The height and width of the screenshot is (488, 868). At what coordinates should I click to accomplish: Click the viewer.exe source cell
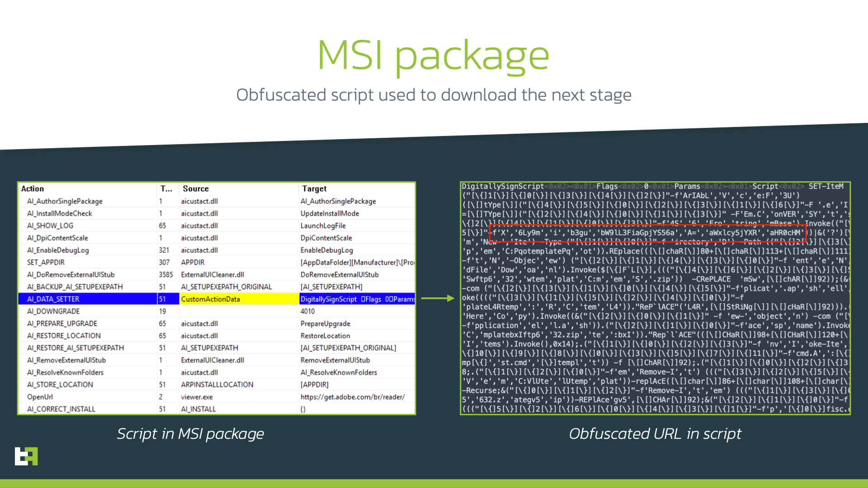pyautogui.click(x=197, y=397)
